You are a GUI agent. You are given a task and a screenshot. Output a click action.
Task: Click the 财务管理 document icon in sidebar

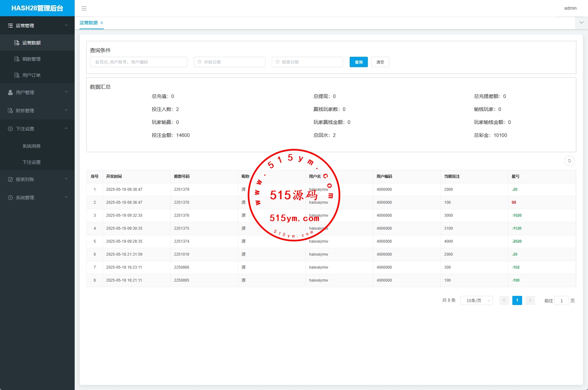tap(10, 111)
